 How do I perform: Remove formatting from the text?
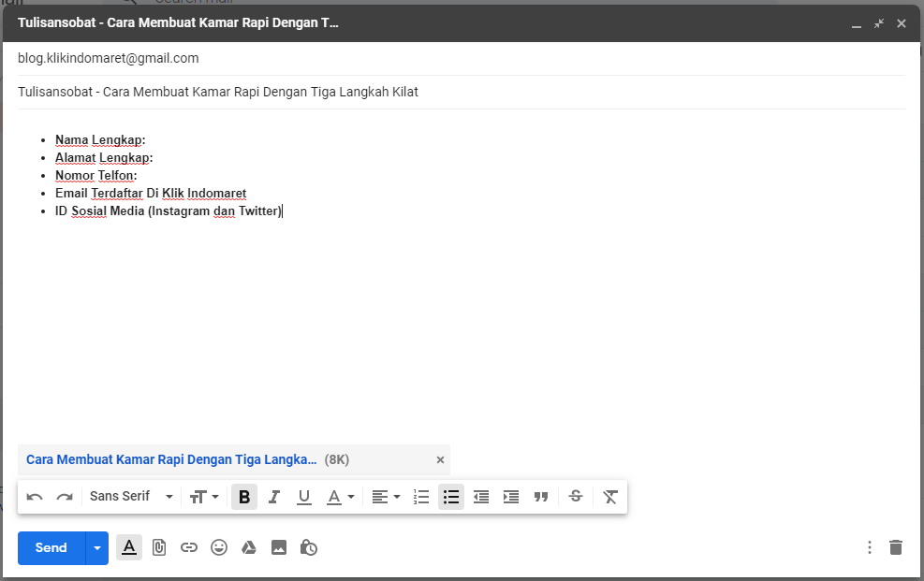pos(610,497)
